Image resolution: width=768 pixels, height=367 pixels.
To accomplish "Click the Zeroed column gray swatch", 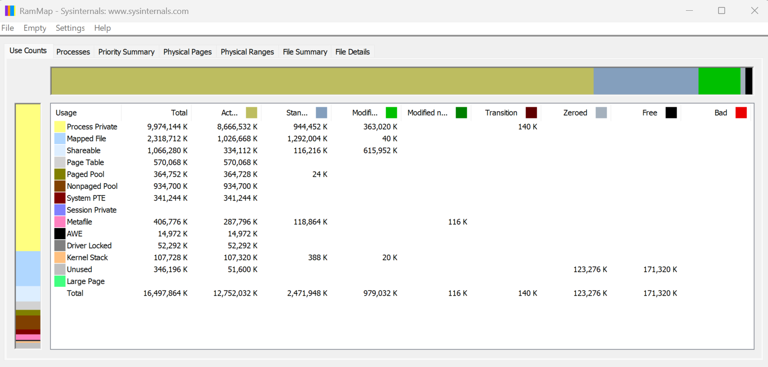I will point(601,113).
